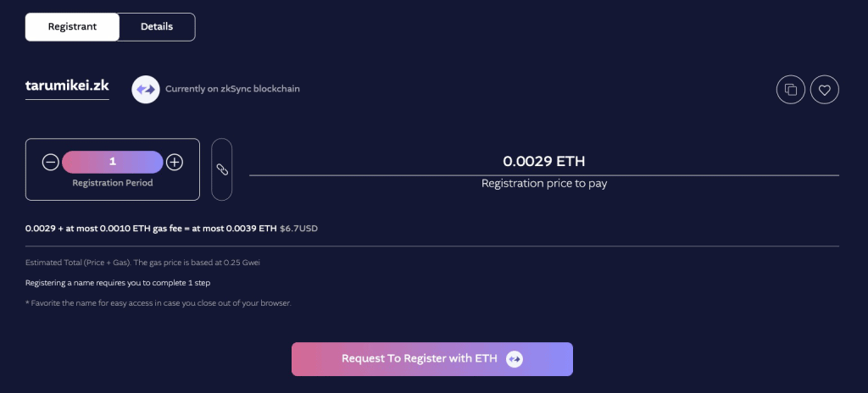
Task: Click the tarumikei.zk domain name
Action: [x=67, y=86]
